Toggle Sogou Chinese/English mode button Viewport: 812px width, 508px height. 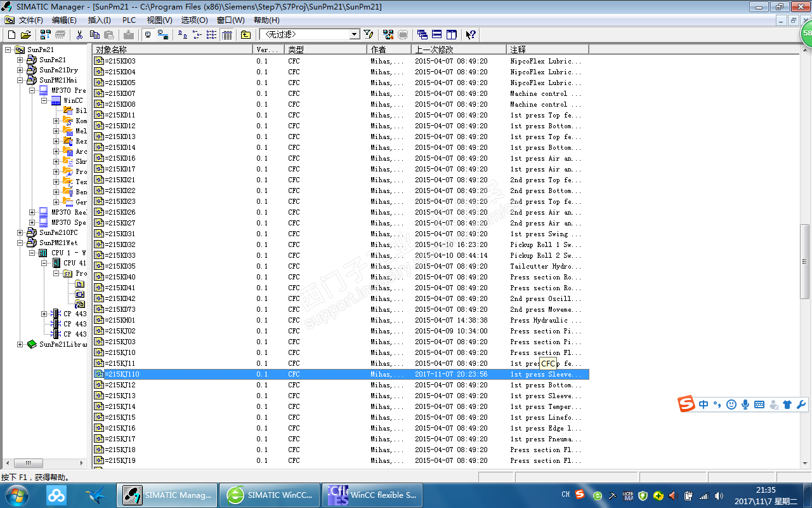tap(704, 404)
